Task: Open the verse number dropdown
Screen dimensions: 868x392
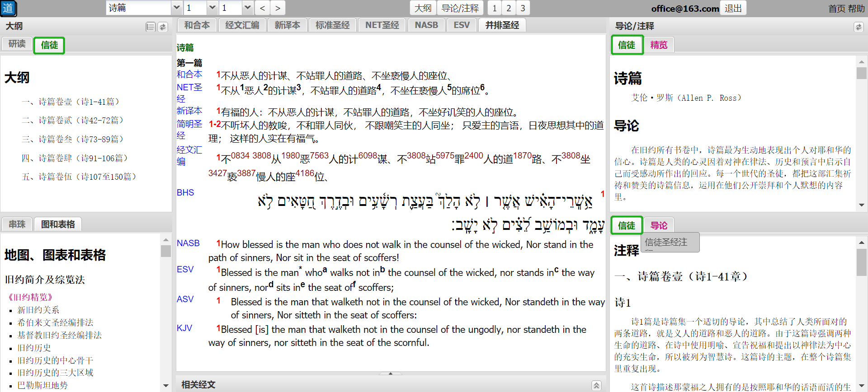Action: click(247, 8)
